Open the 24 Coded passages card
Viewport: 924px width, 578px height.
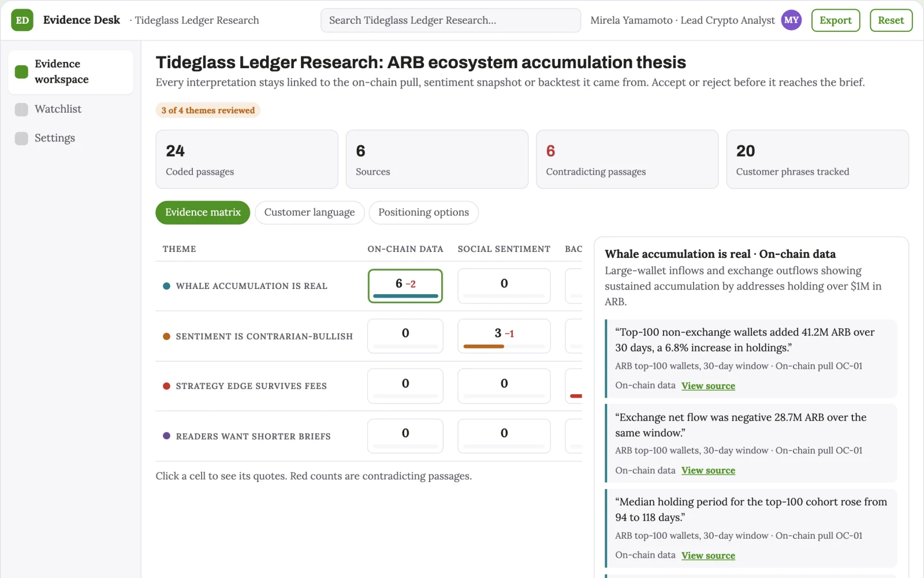click(247, 160)
